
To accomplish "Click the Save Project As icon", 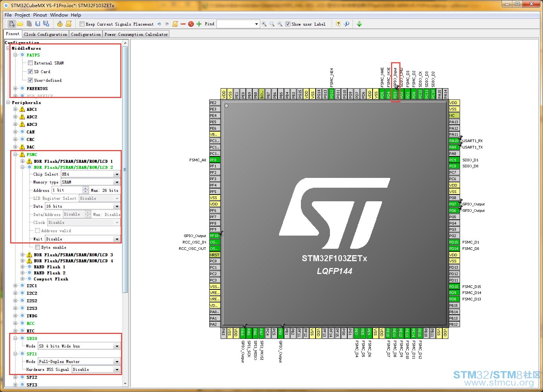I will coord(46,24).
